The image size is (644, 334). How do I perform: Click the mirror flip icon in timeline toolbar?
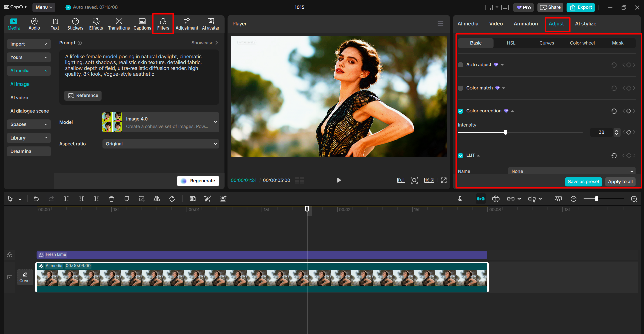(157, 199)
